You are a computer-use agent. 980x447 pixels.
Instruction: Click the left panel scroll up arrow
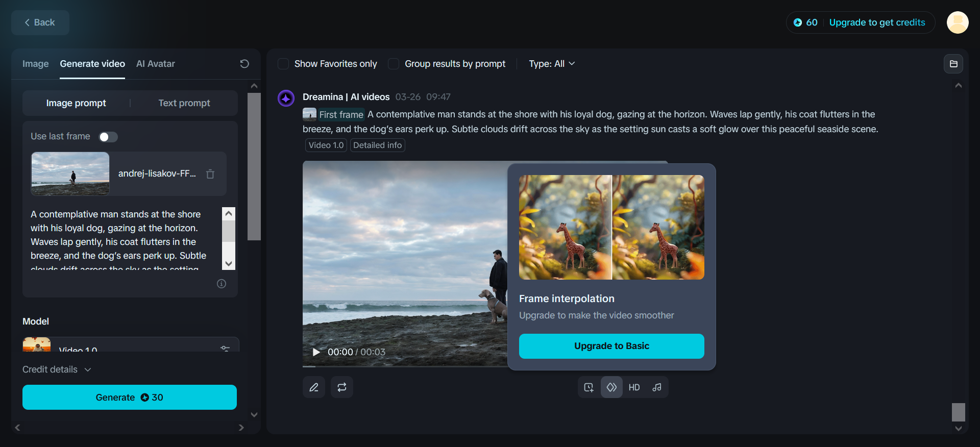pyautogui.click(x=254, y=86)
